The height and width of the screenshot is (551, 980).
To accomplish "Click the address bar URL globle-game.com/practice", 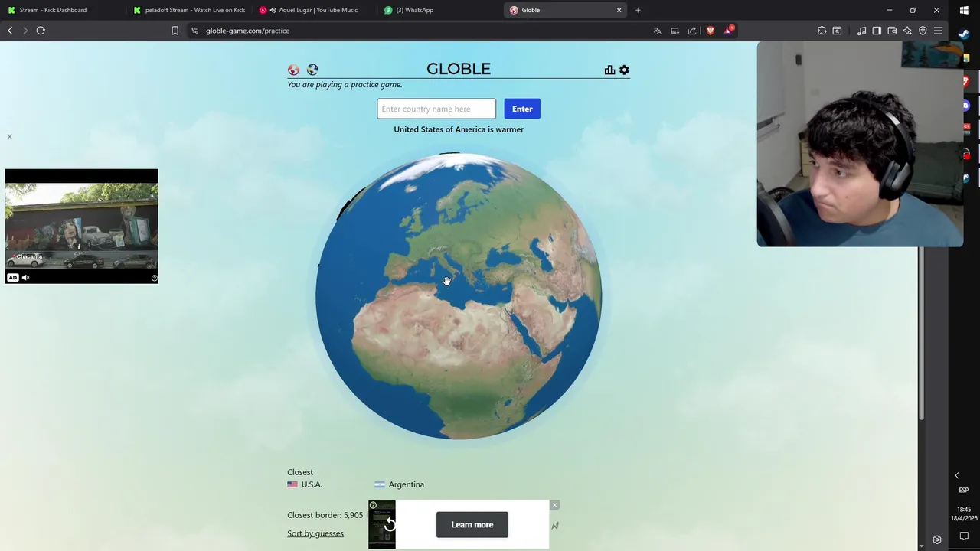I will tap(247, 31).
